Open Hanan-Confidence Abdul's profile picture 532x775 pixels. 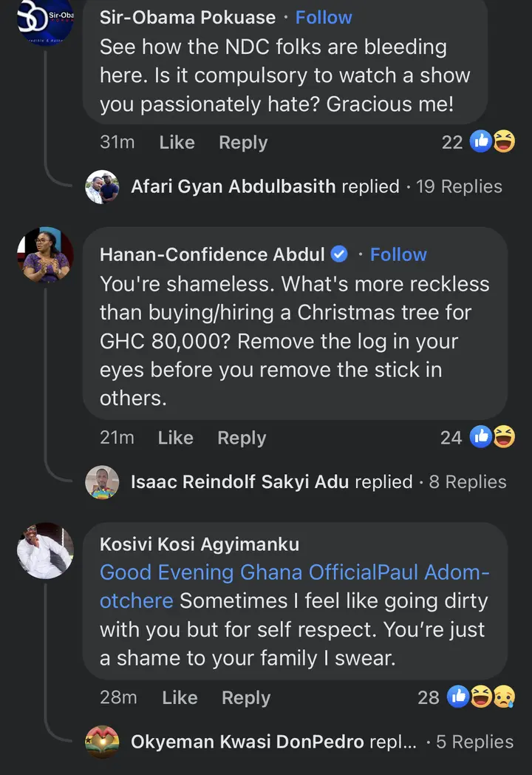[x=45, y=255]
